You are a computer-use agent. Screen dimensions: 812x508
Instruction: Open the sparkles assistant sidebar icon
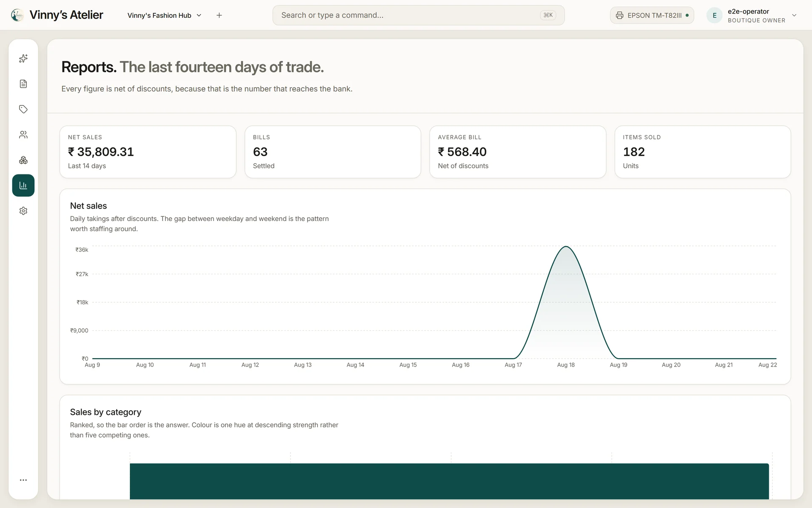point(23,58)
